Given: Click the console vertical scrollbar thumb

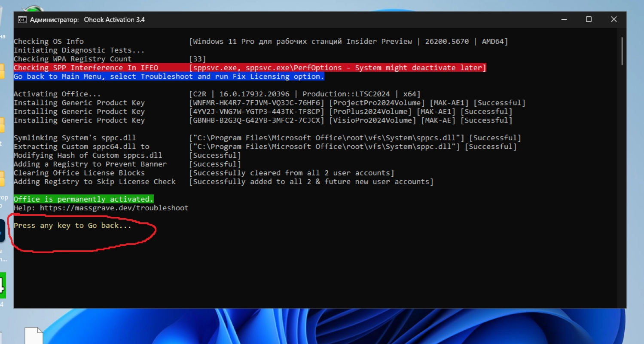Looking at the screenshot, I should [x=622, y=51].
